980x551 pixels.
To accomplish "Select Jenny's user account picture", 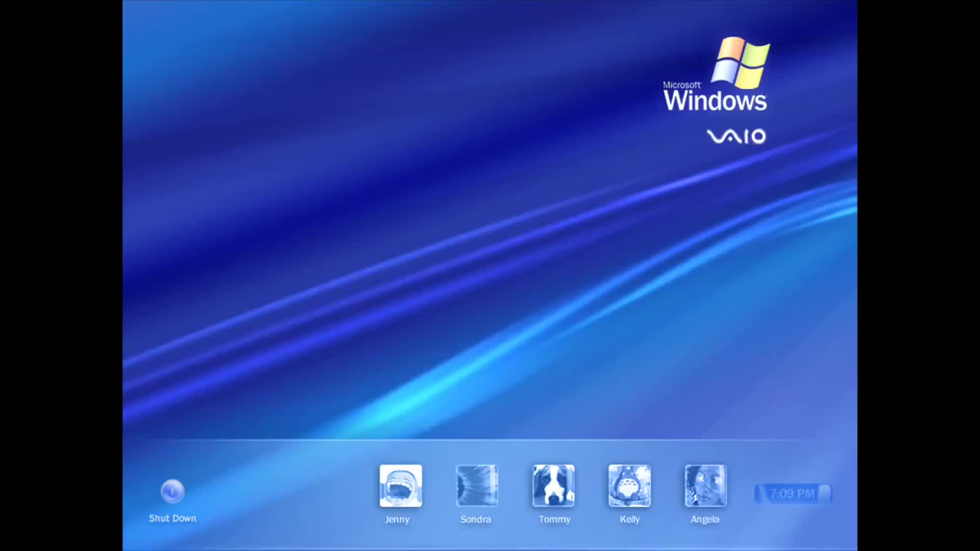I will click(x=401, y=486).
